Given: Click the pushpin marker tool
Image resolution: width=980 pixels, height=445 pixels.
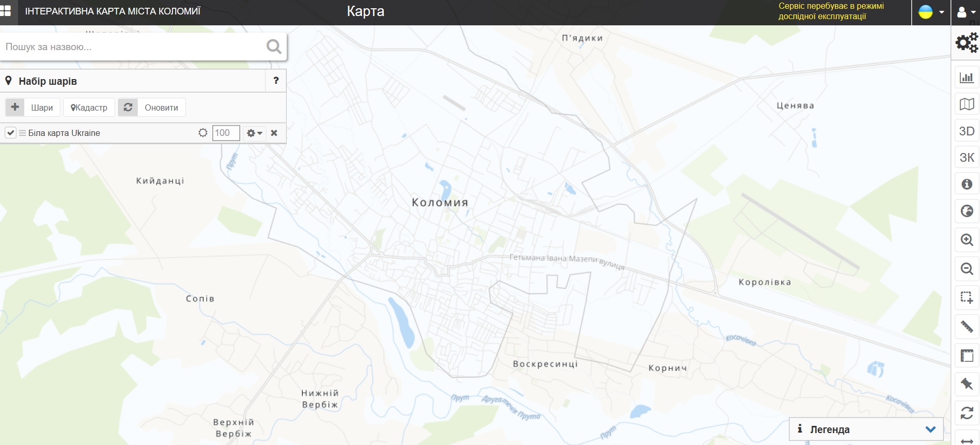Looking at the screenshot, I should (x=966, y=383).
